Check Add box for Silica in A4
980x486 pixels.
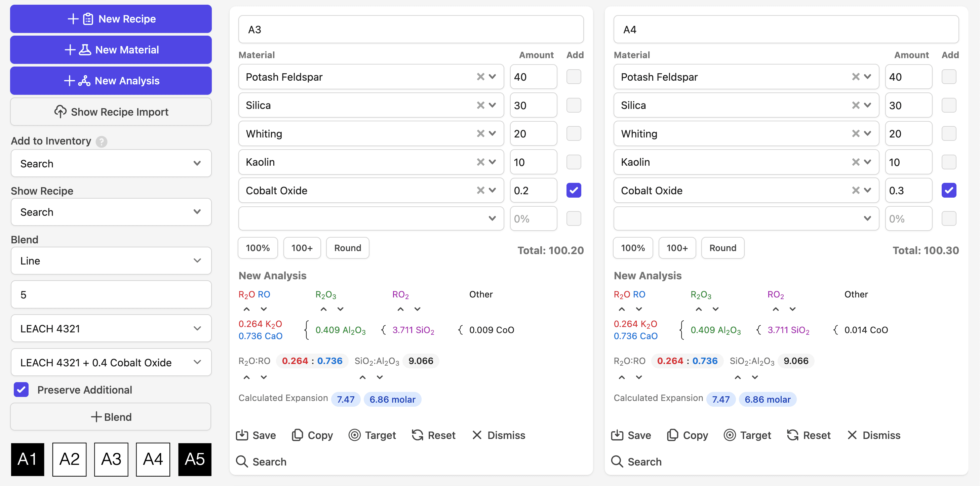(948, 105)
